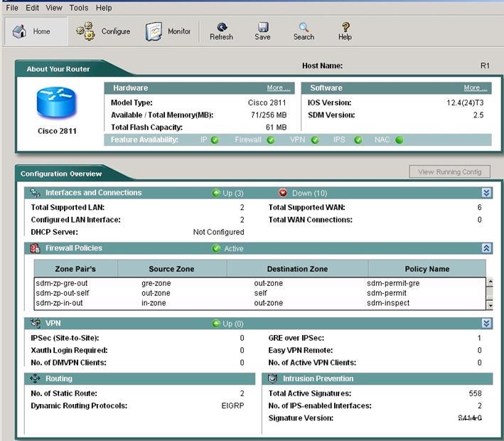Click the firewall table scroll down arrow
The width and height of the screenshot is (504, 441).
(x=490, y=305)
